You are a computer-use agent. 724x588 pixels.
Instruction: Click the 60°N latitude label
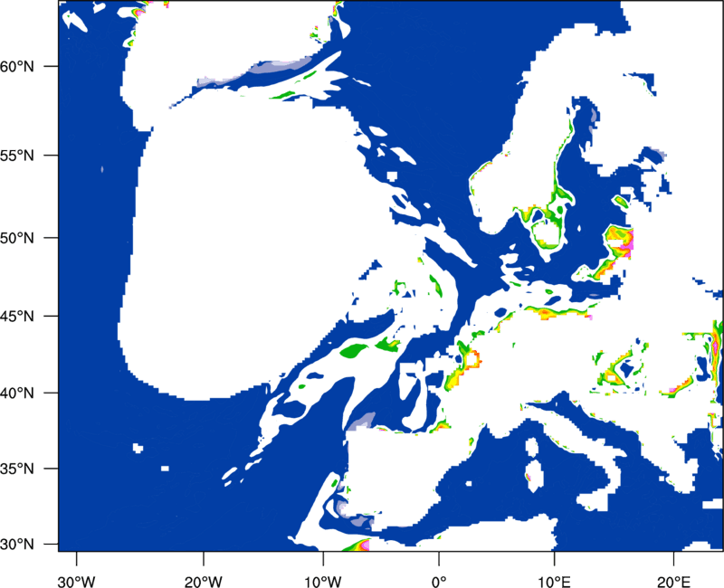[17, 66]
